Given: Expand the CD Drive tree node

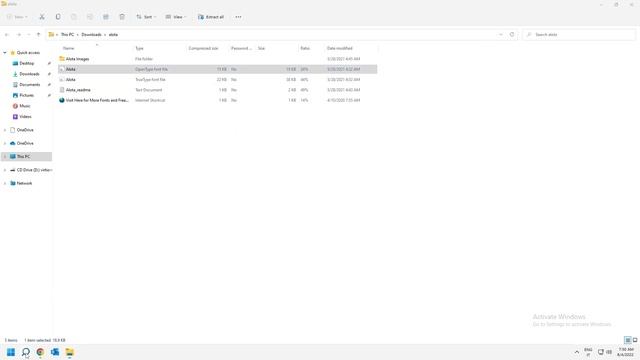Looking at the screenshot, I should click(x=5, y=170).
